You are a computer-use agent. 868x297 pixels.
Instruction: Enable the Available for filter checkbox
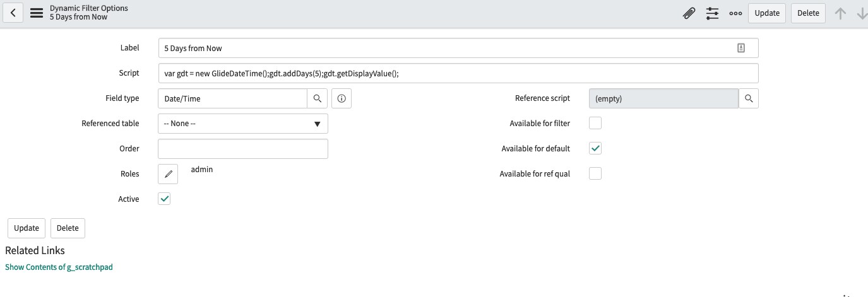pyautogui.click(x=595, y=124)
